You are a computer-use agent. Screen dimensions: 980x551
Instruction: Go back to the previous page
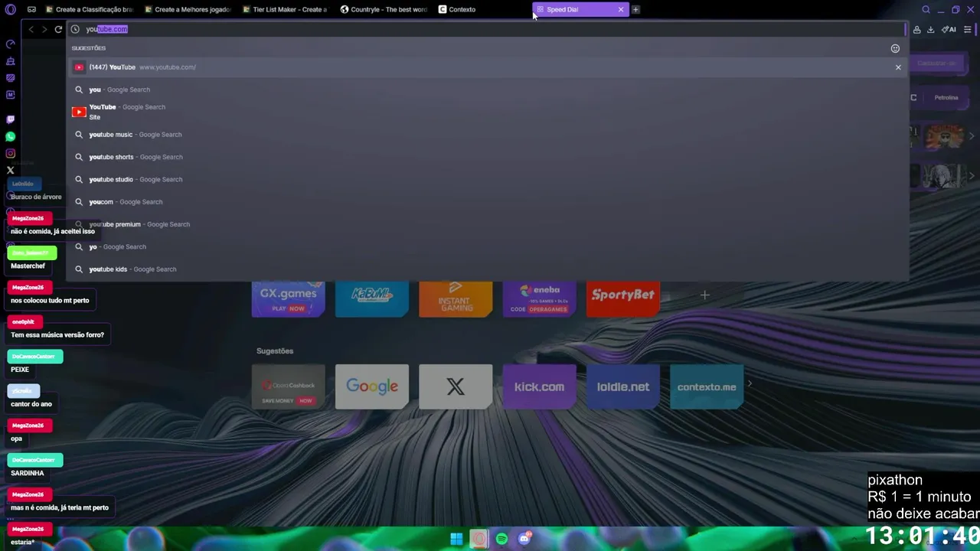(31, 29)
